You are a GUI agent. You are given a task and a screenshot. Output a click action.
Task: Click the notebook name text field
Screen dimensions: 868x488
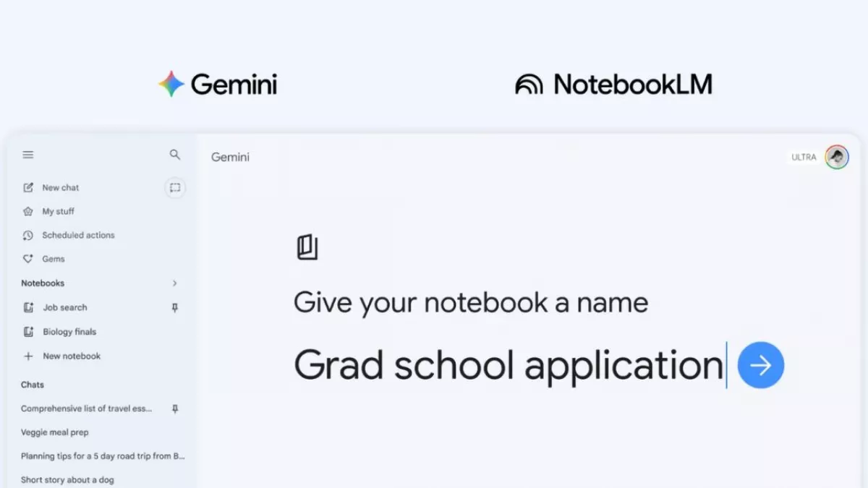pos(509,365)
